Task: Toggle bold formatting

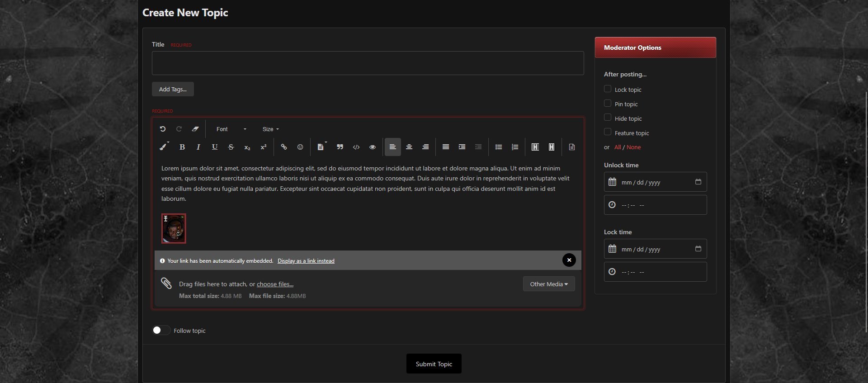Action: [x=182, y=147]
